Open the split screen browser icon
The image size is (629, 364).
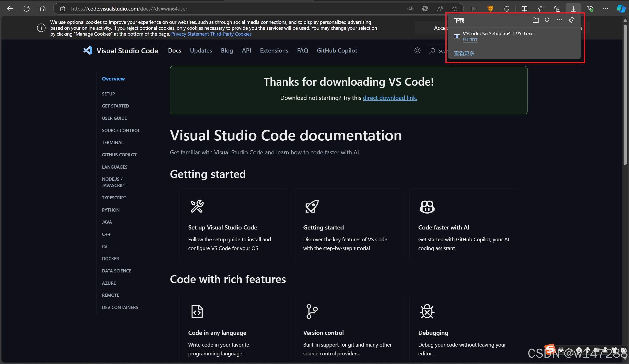(525, 9)
